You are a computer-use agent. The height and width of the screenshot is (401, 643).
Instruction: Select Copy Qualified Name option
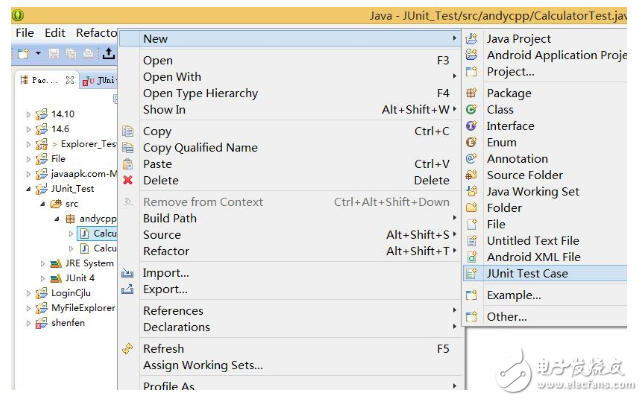[x=200, y=147]
